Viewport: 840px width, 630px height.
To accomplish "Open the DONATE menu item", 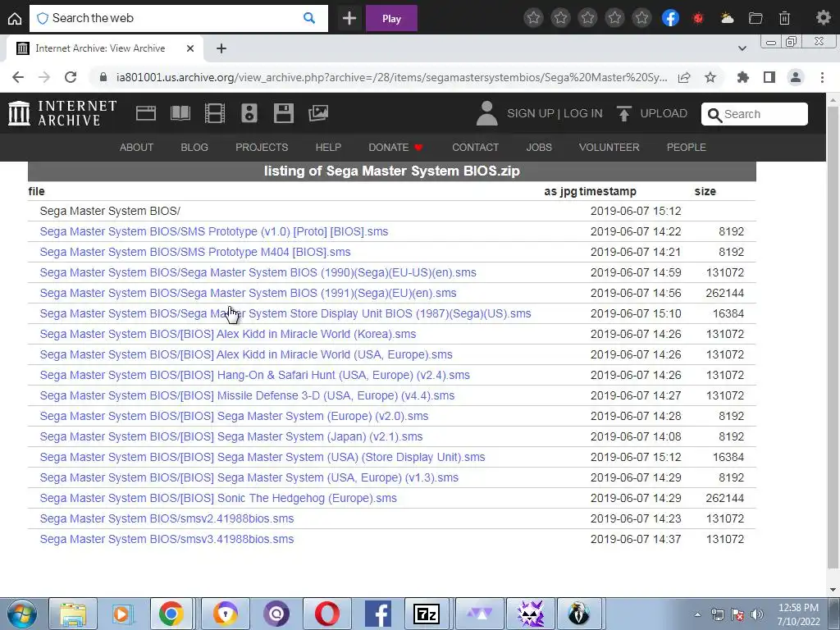I will point(395,148).
